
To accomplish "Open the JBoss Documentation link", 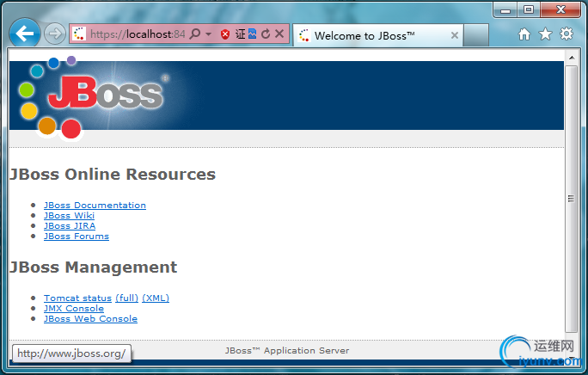I will (95, 206).
